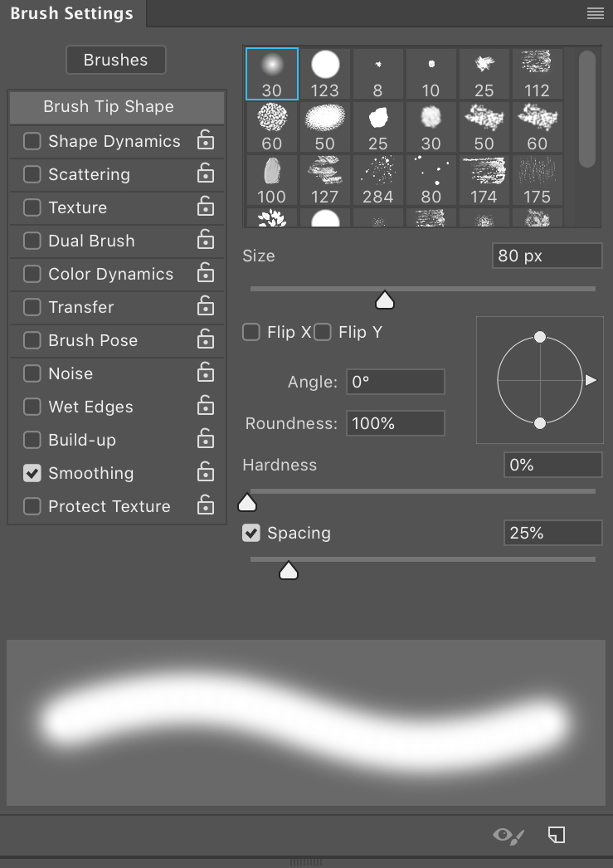613x868 pixels.
Task: Toggle the lock icon for Smoothing
Action: click(205, 472)
